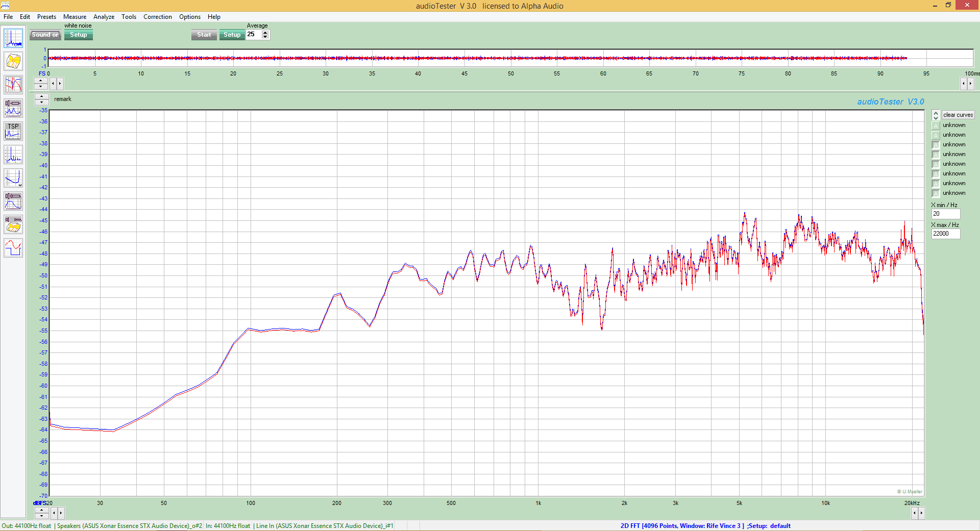The width and height of the screenshot is (980, 531).
Task: Open the File menu
Action: pyautogui.click(x=8, y=17)
